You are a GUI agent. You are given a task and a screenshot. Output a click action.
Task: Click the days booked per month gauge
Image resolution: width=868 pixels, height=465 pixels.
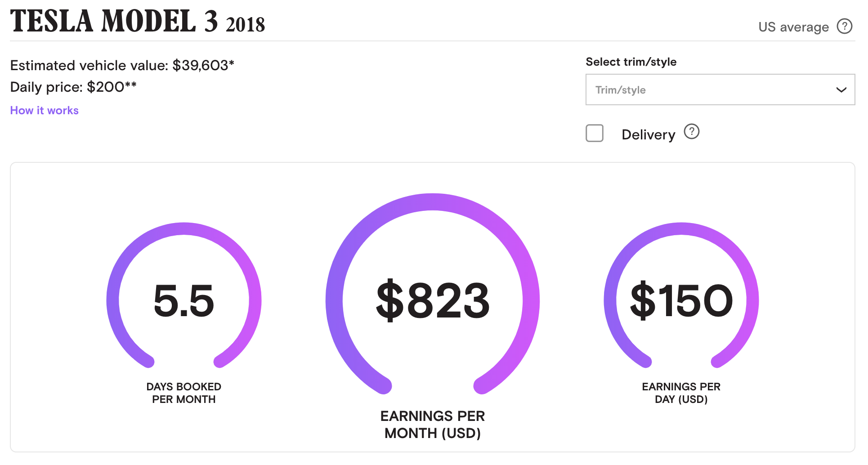184,300
